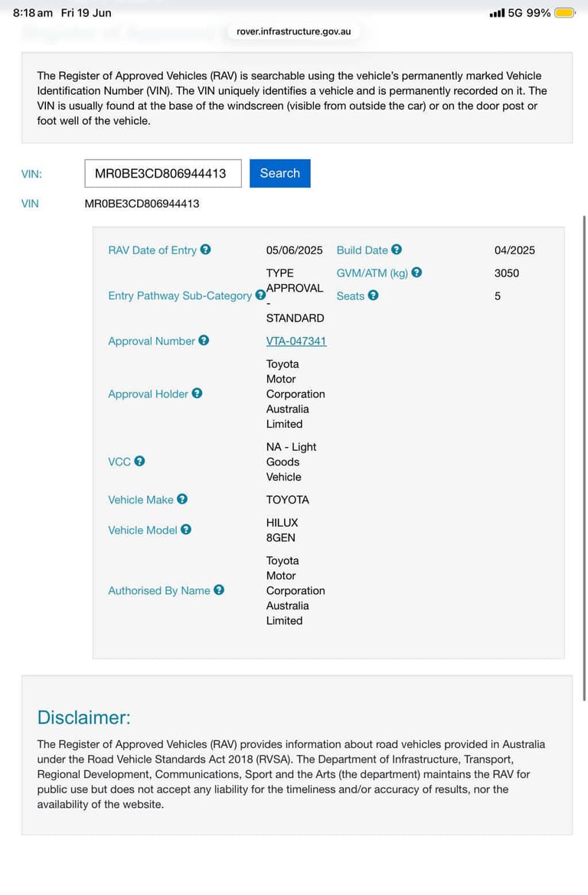The height and width of the screenshot is (895, 588).
Task: Select the NA - Light Goods Vehicle value
Action: tap(291, 462)
